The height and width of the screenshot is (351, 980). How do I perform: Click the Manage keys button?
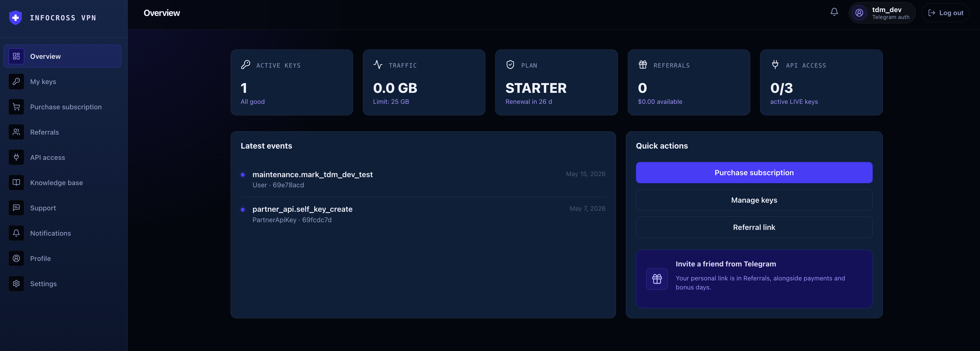(754, 200)
